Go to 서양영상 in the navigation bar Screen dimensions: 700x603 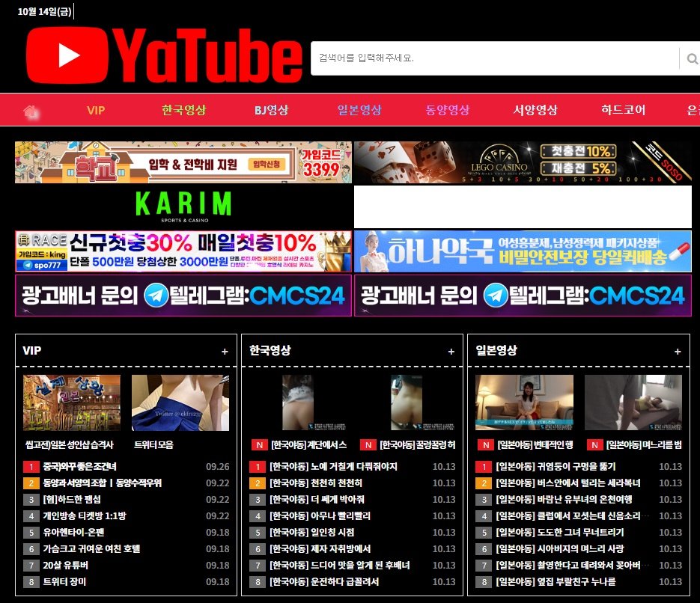pyautogui.click(x=535, y=110)
